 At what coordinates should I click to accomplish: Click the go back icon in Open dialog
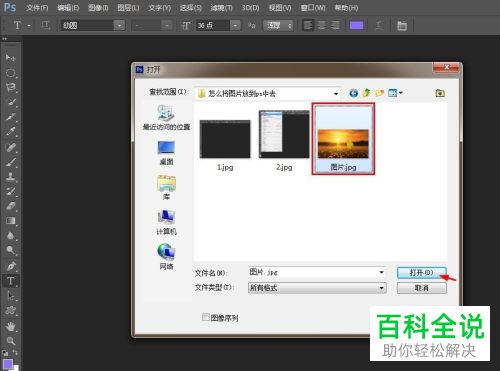tap(354, 93)
